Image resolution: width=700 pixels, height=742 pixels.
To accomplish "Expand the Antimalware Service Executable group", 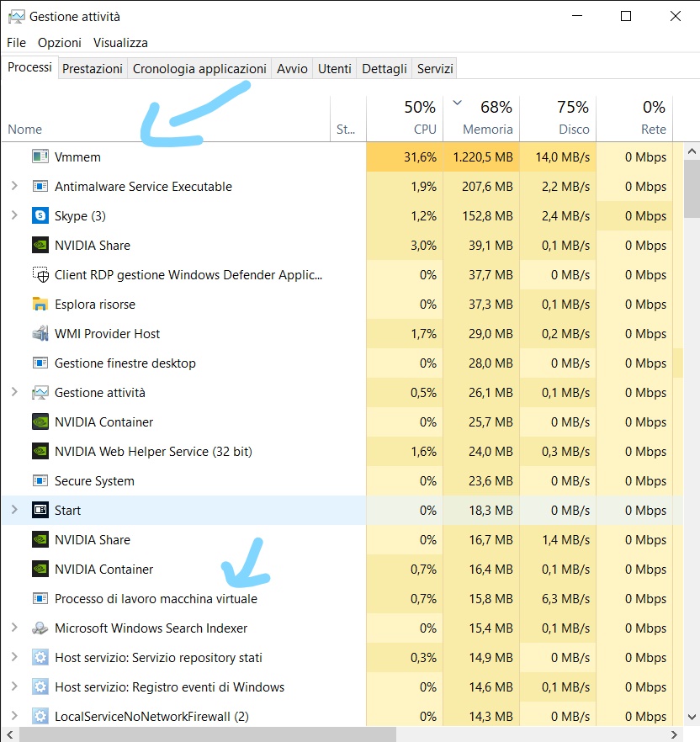I will [14, 186].
